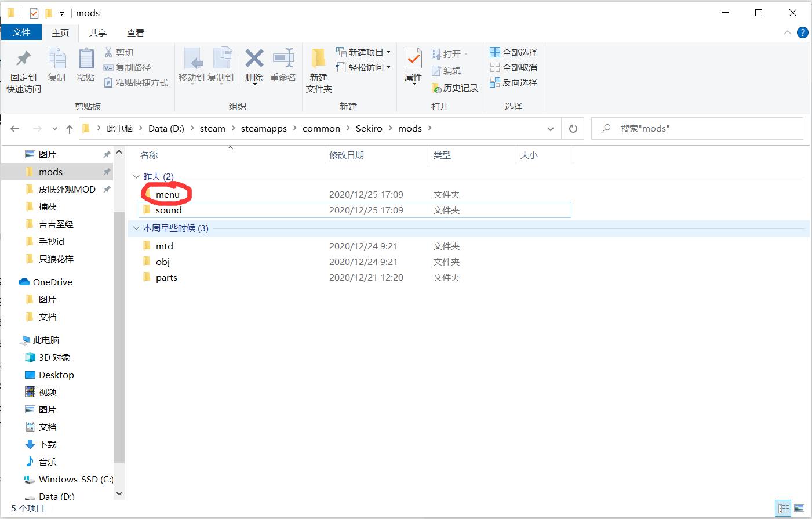Click the New Folder icon in ribbon

(318, 59)
